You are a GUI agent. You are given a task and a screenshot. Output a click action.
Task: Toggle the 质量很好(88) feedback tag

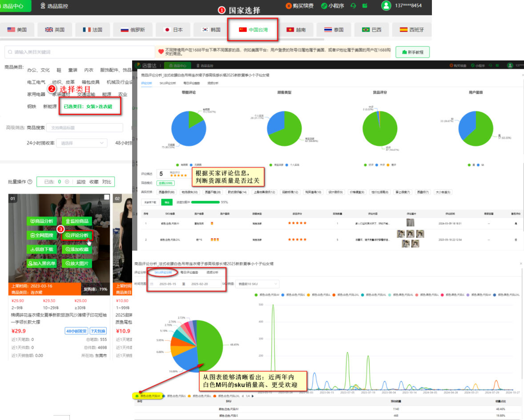click(166, 192)
